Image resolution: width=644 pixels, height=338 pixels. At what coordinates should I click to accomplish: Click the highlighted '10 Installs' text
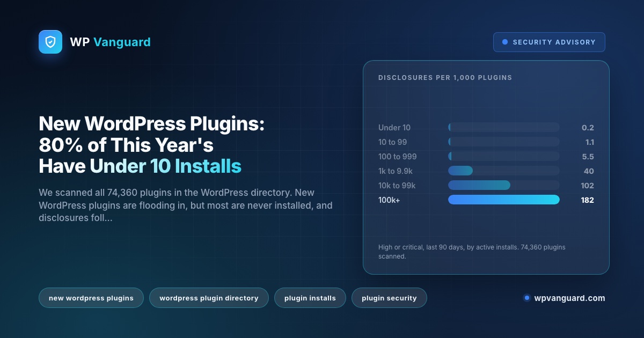(x=196, y=166)
